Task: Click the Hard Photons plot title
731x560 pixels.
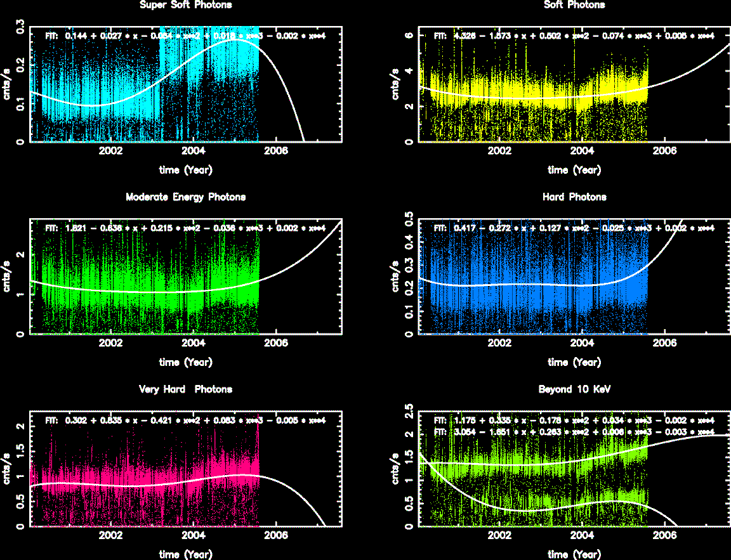Action: [574, 197]
